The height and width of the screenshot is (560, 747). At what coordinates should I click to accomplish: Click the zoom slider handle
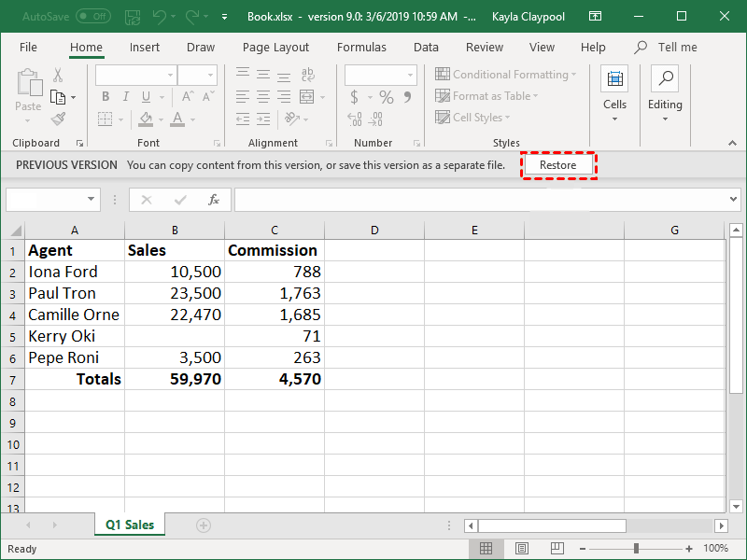(x=636, y=549)
